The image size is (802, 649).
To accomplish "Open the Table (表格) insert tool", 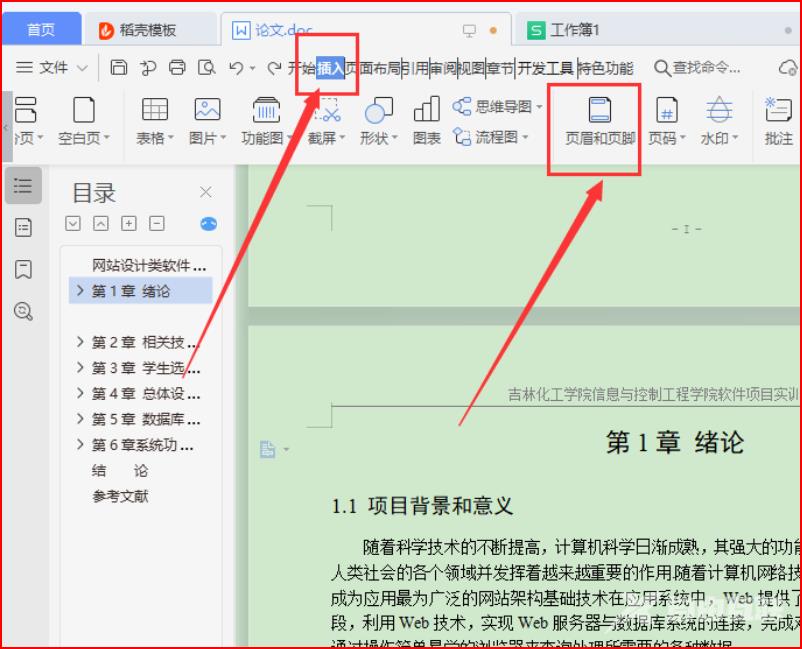I will click(x=154, y=121).
